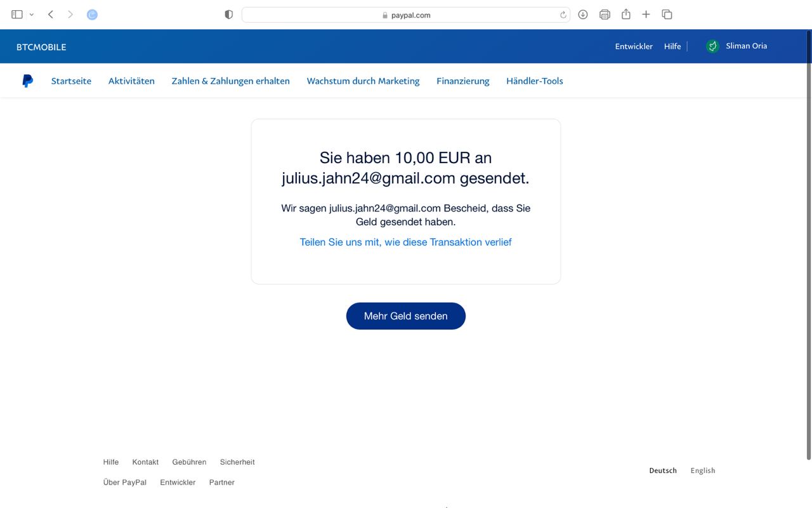Viewport: 812px width, 508px height.
Task: Click the privacy shield icon
Action: coord(229,15)
